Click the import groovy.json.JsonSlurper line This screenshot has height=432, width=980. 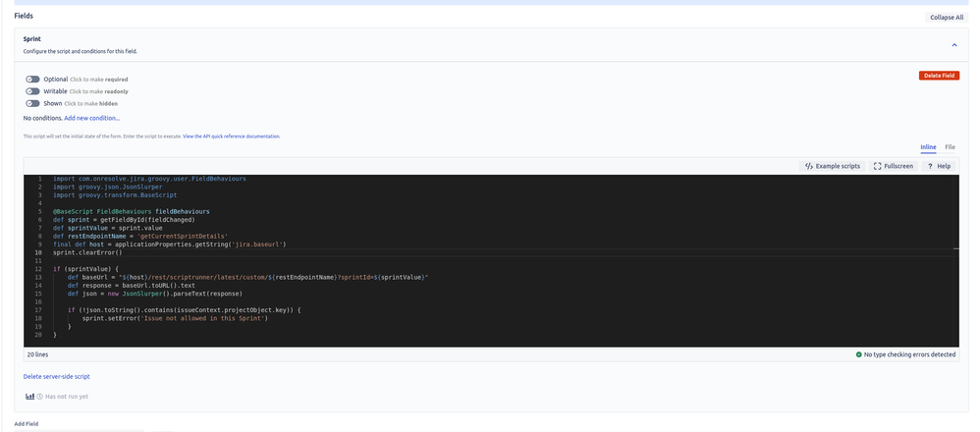click(107, 187)
